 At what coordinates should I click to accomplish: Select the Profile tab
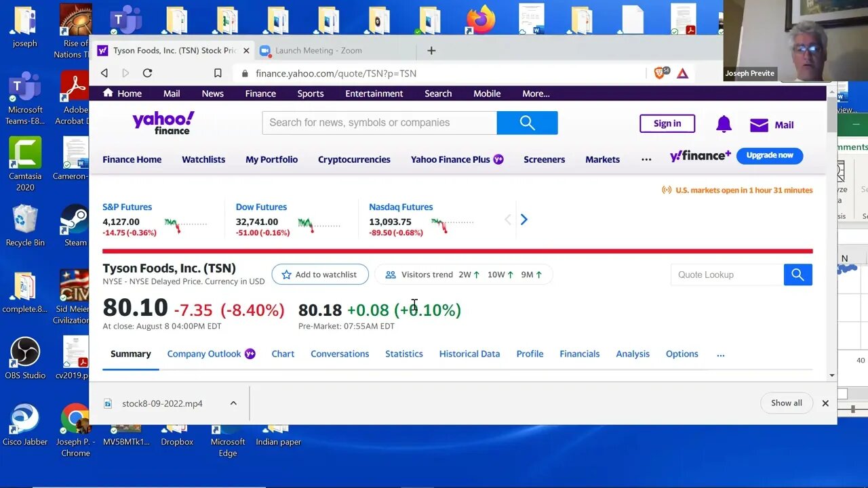click(x=530, y=354)
